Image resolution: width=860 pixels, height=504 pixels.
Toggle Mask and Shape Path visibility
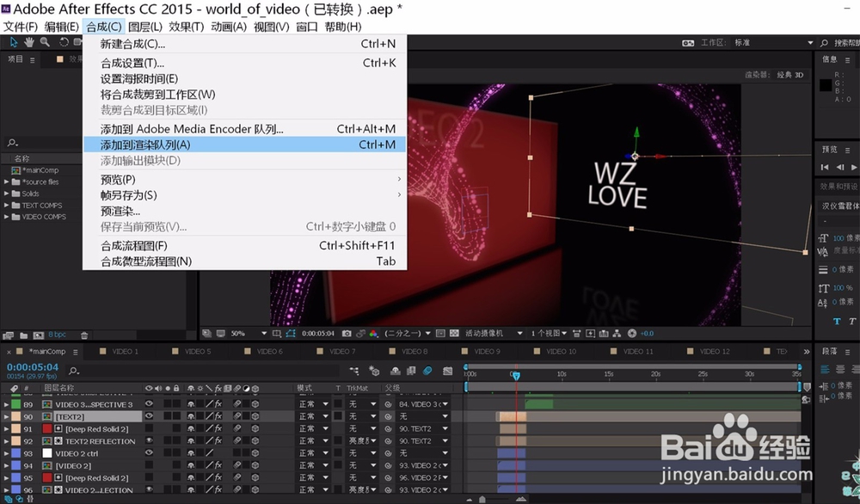pos(290,334)
